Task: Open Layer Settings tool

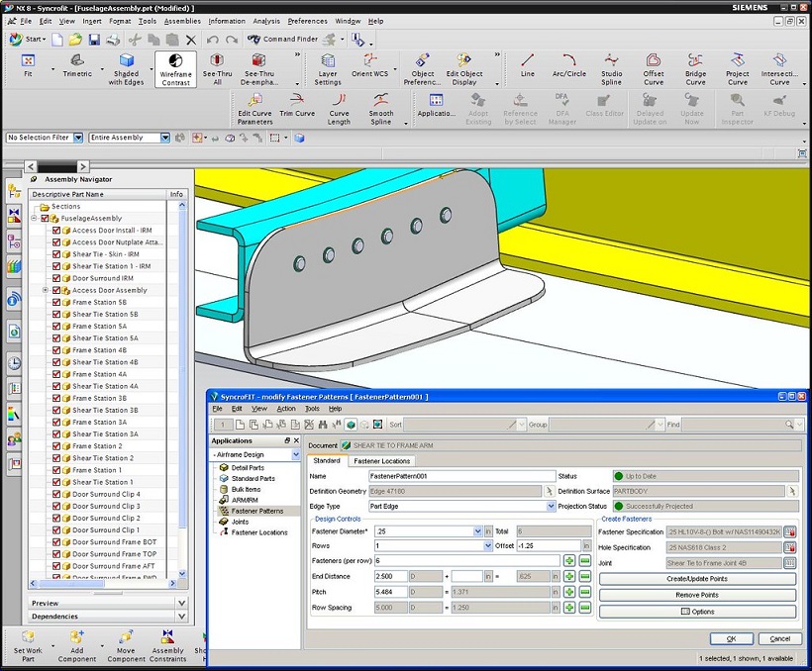Action: click(x=328, y=62)
